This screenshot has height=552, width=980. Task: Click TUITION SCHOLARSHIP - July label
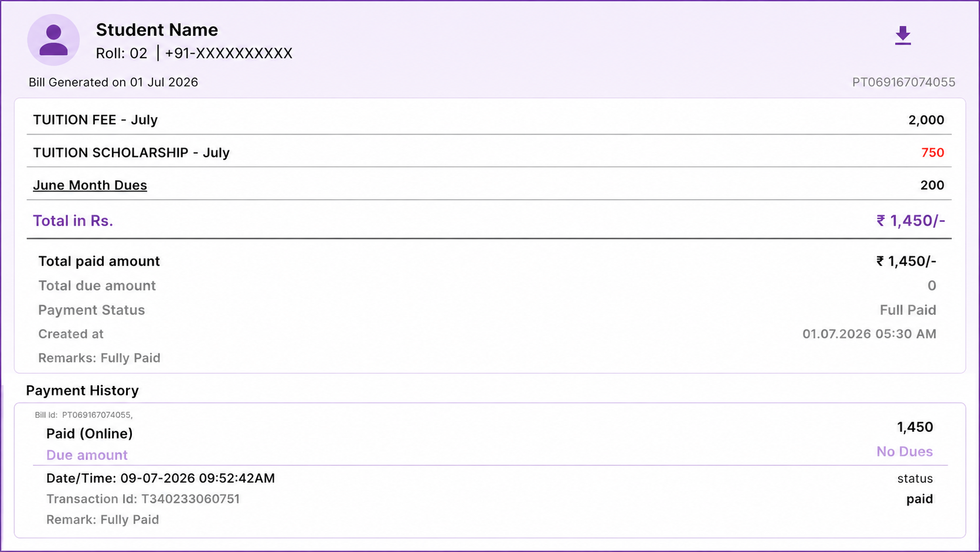pos(131,153)
